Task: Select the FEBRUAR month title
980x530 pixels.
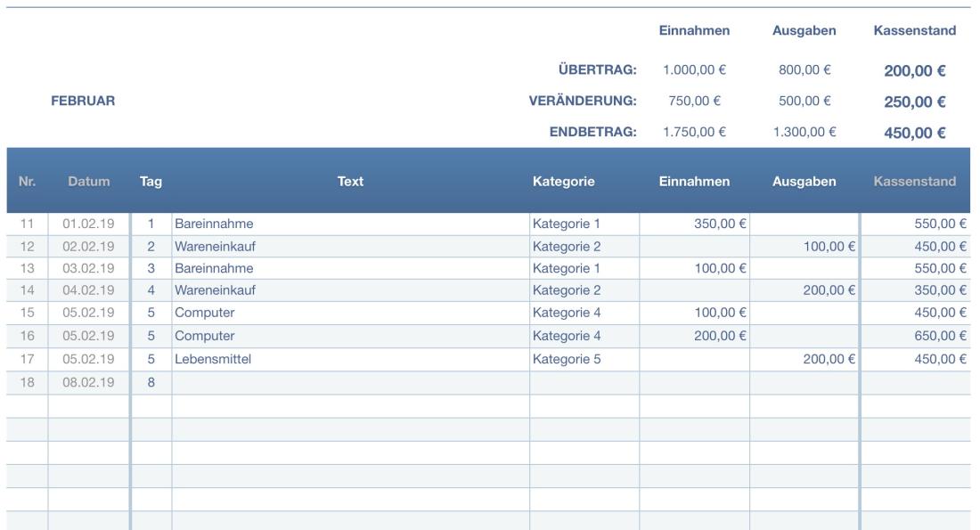Action: (81, 102)
